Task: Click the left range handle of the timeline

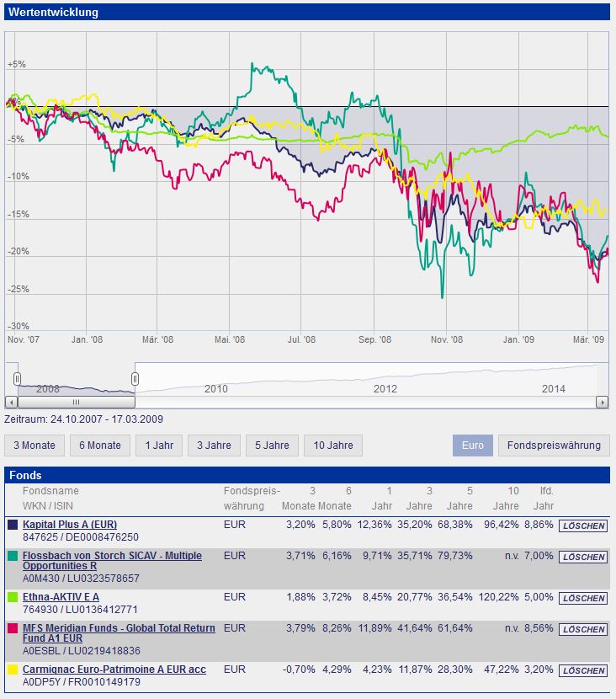Action: tap(17, 379)
